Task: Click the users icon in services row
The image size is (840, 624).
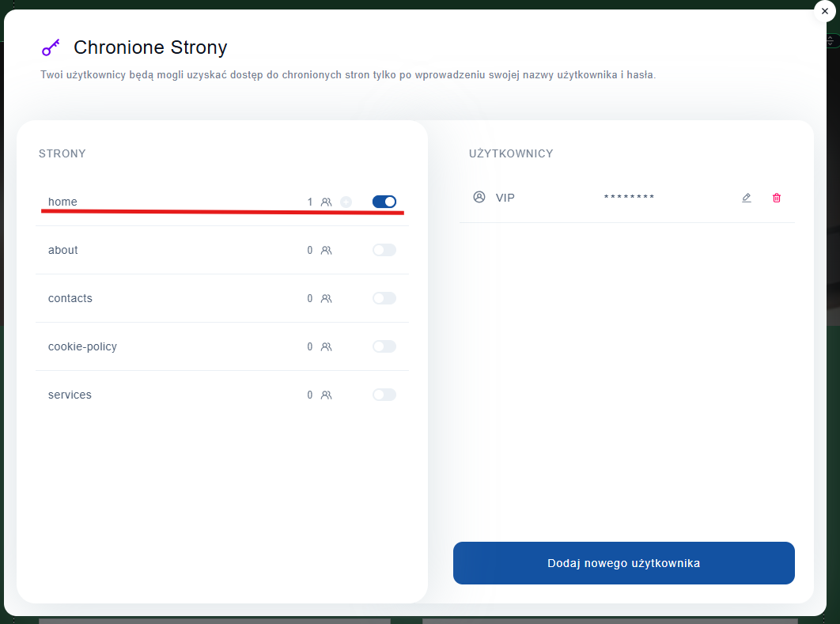Action: tap(326, 395)
